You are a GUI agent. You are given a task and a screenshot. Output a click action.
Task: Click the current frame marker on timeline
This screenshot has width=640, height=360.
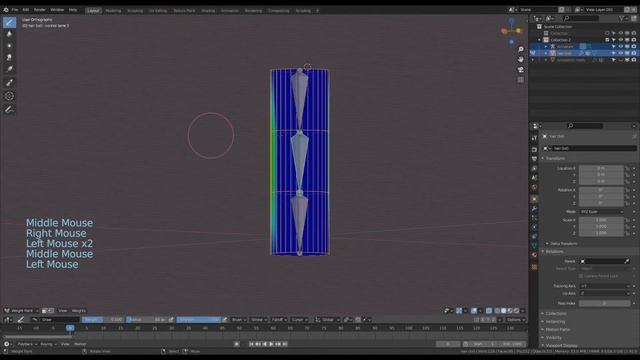70,328
